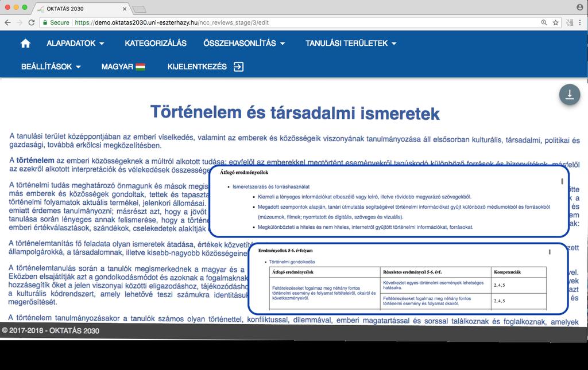Expand the ÖSSZEHASONLÍTÁS dropdown menu
The height and width of the screenshot is (370, 588).
pyautogui.click(x=244, y=44)
